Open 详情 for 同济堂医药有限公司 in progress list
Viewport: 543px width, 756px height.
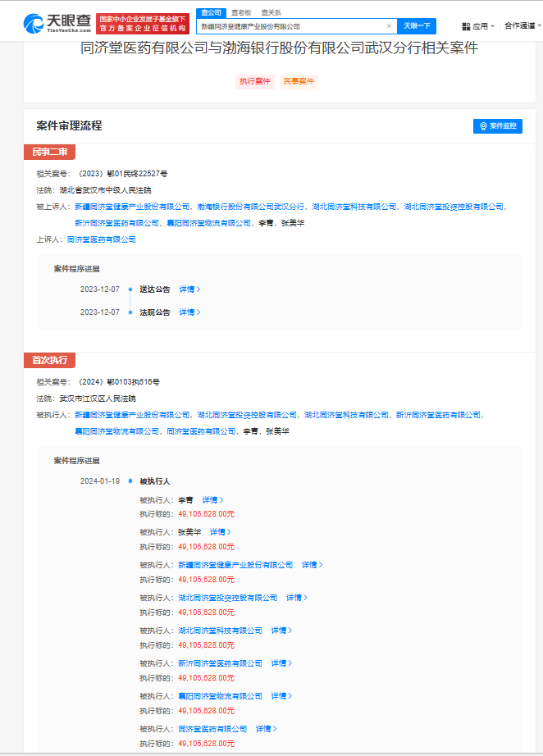[266, 728]
